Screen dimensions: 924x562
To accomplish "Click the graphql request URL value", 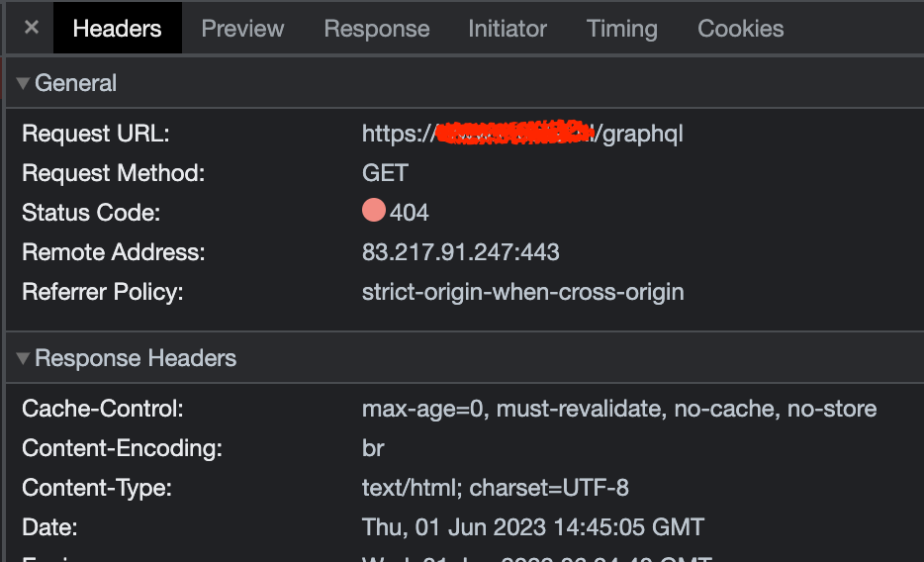I will [x=522, y=134].
